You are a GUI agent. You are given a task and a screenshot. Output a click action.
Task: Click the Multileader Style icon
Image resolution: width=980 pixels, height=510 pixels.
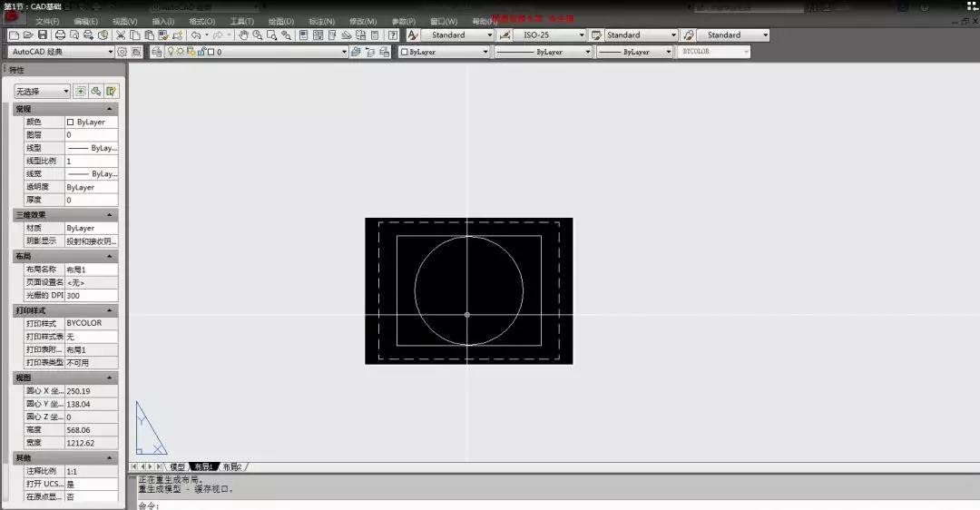(689, 35)
